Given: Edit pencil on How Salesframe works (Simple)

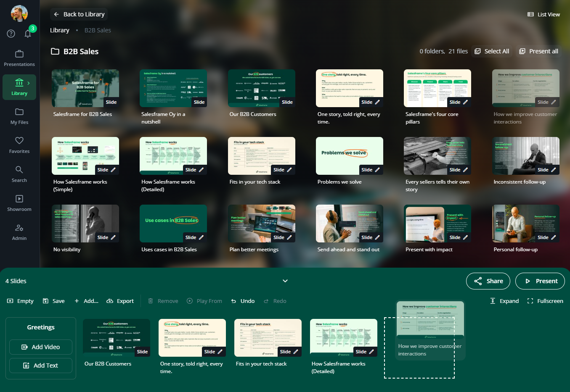Looking at the screenshot, I should pos(113,170).
